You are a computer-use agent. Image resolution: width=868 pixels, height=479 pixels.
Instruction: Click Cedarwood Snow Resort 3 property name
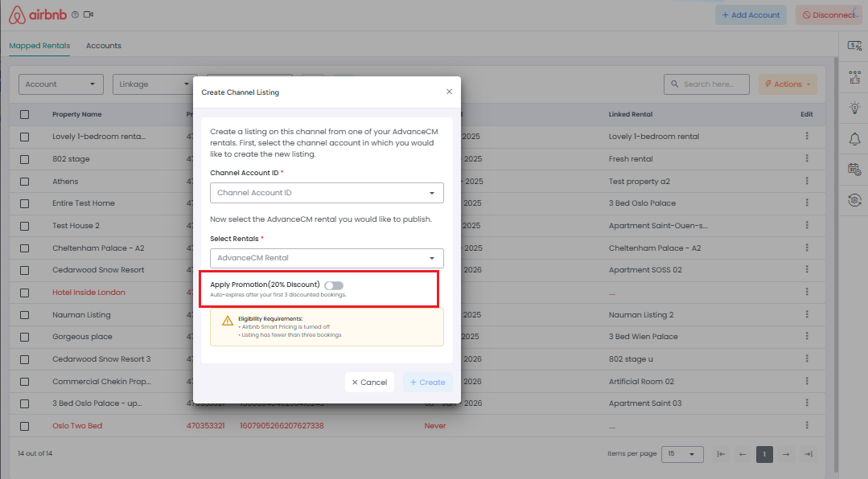pyautogui.click(x=101, y=359)
